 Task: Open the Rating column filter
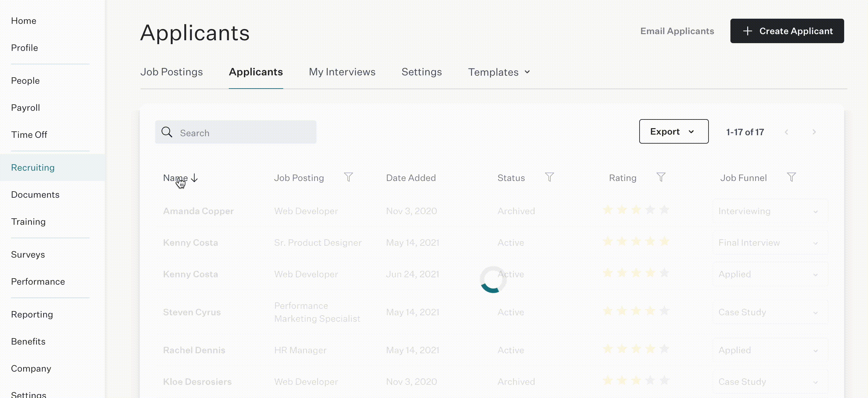click(661, 177)
